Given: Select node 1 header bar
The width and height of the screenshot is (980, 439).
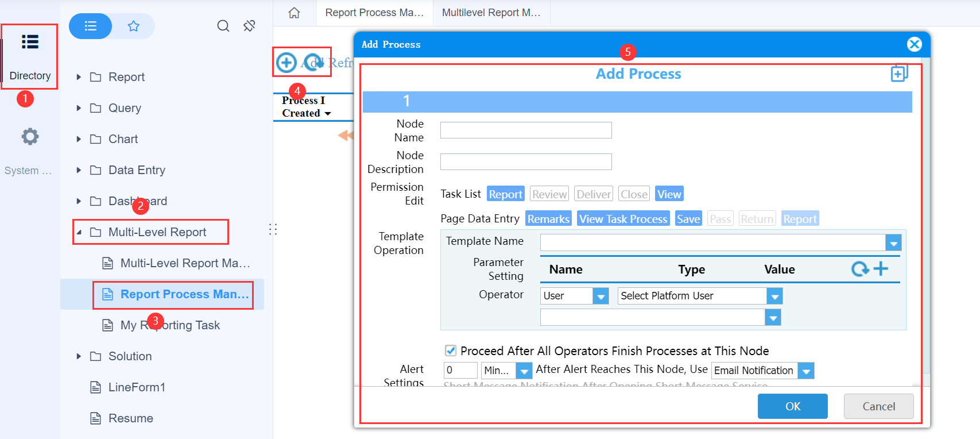Looking at the screenshot, I should tap(637, 101).
